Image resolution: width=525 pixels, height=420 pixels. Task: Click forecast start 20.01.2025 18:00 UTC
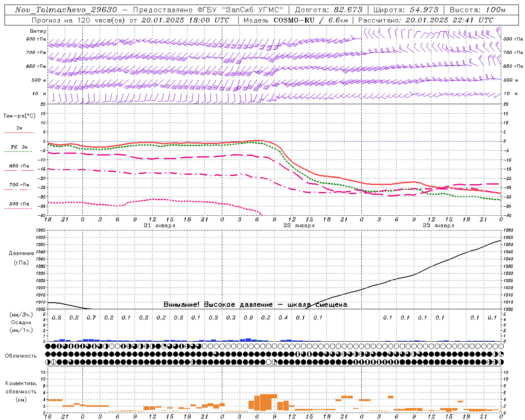point(185,20)
